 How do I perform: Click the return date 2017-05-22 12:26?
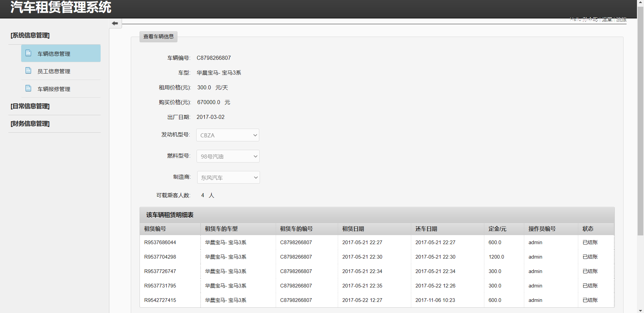pyautogui.click(x=435, y=286)
